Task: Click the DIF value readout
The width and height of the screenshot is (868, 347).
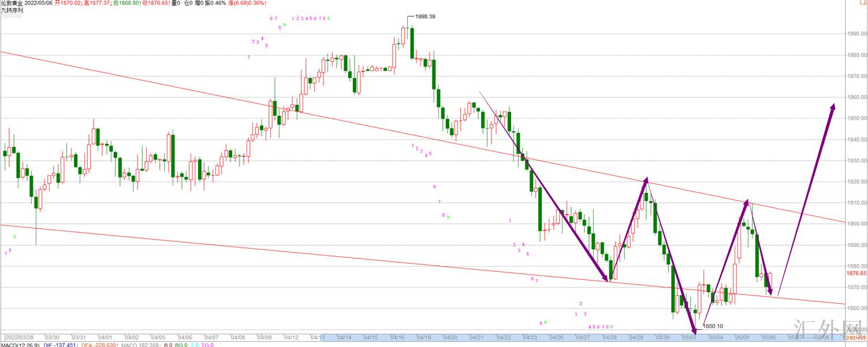Action: pyautogui.click(x=60, y=345)
